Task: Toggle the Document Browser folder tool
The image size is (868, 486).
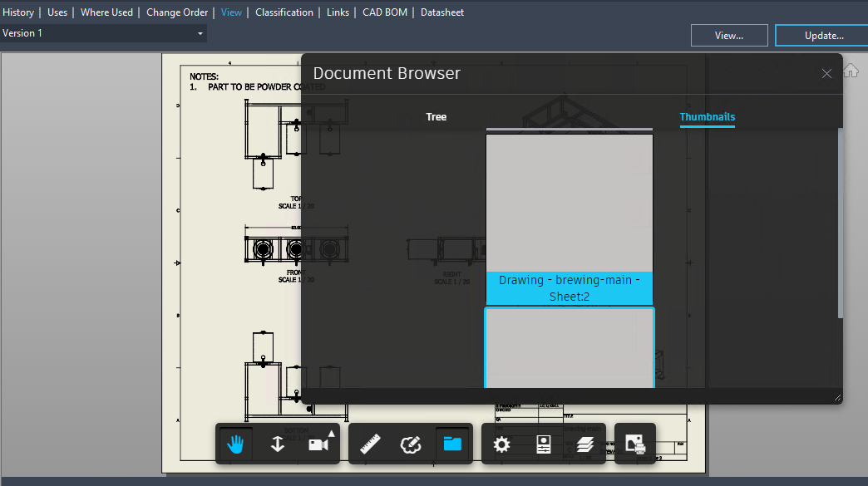Action: pos(452,443)
